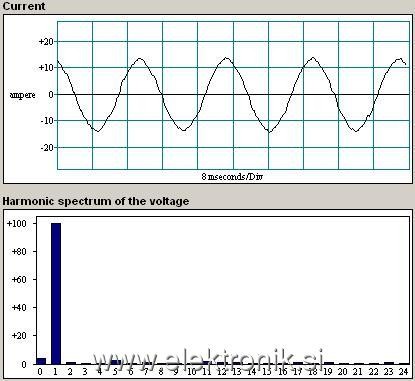
Task: Click harmonic number 21 on the x-axis
Action: (358, 371)
